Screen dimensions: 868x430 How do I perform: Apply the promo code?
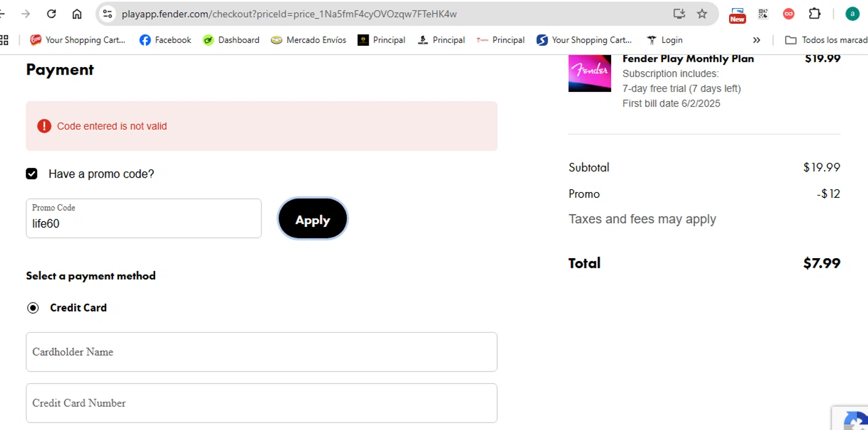pos(312,219)
